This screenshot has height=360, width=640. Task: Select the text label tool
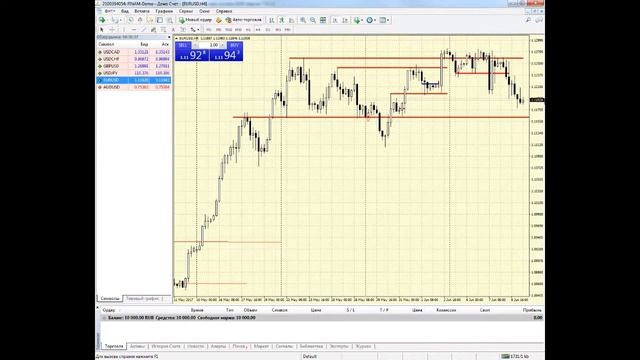183,30
